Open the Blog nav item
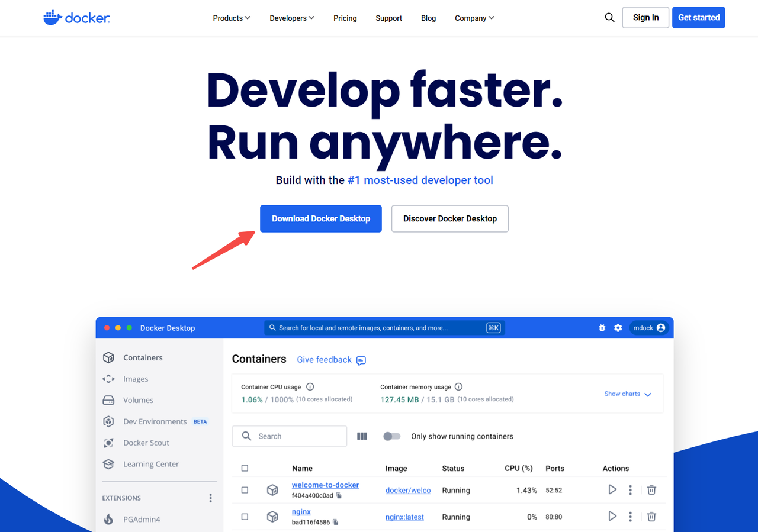The width and height of the screenshot is (758, 532). 428,18
